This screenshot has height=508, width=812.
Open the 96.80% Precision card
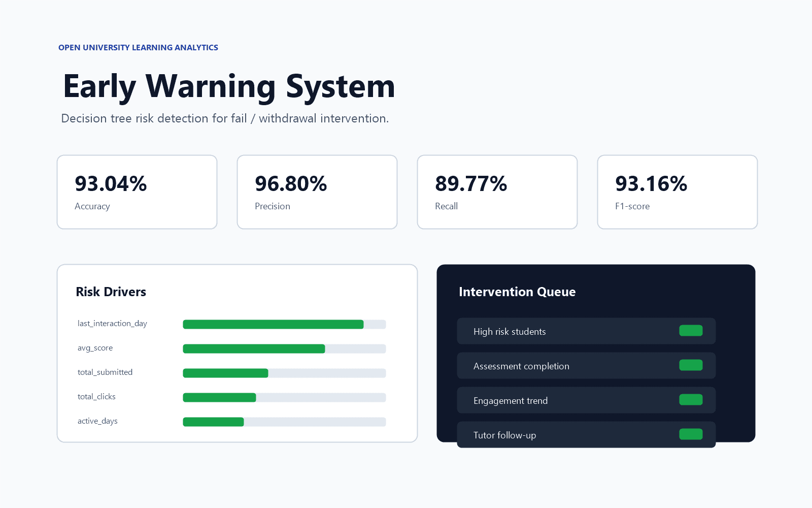coord(317,192)
